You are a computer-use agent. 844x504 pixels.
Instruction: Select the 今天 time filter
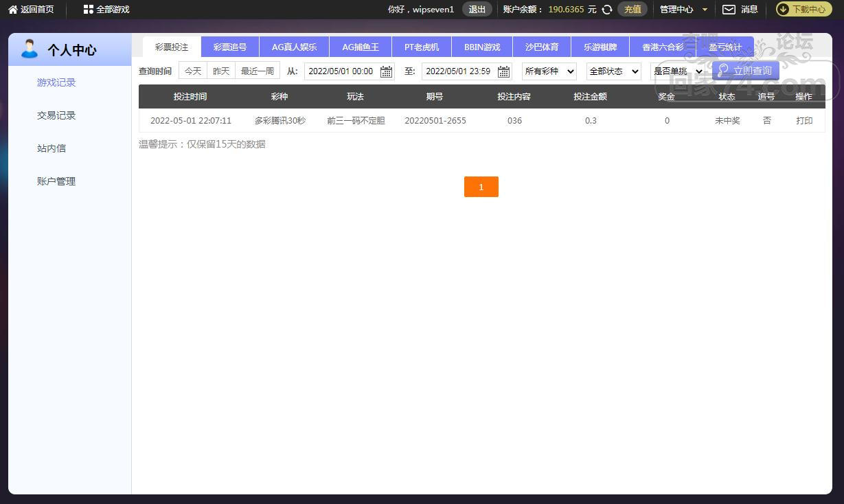click(193, 71)
